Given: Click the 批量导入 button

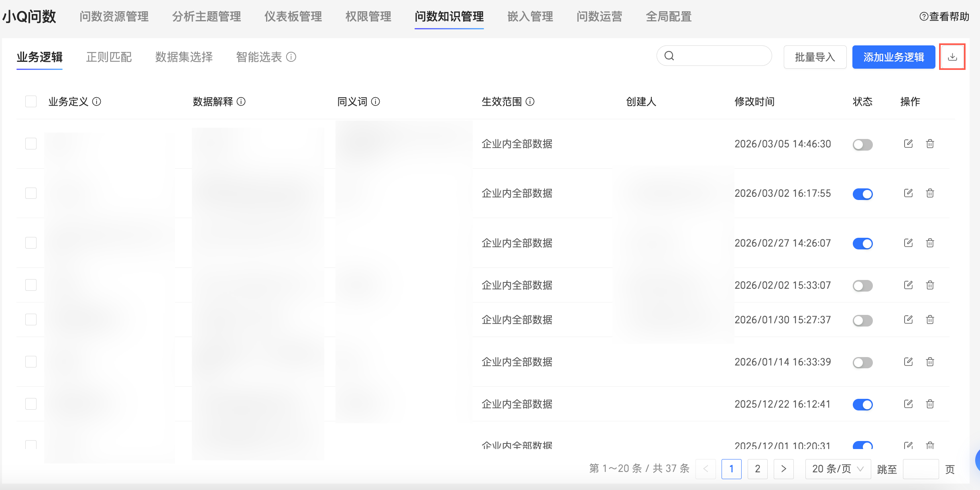Looking at the screenshot, I should 815,57.
